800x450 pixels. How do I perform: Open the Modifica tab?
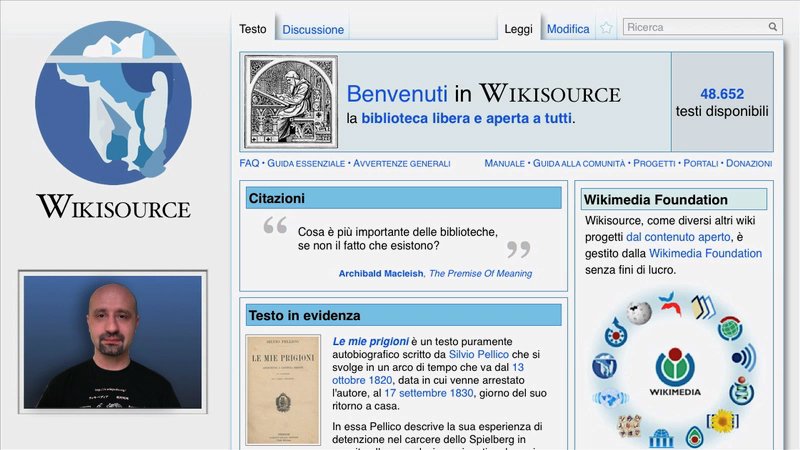[x=568, y=30]
